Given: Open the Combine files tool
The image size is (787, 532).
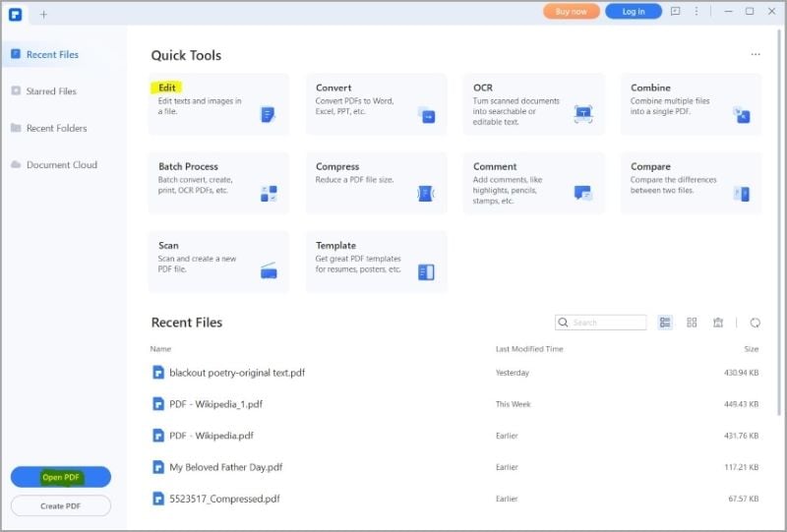Looking at the screenshot, I should tap(691, 103).
